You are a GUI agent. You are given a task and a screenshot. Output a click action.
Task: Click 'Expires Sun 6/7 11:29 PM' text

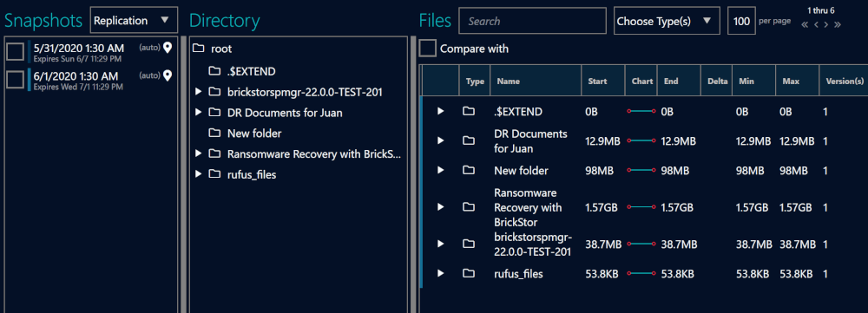pos(77,59)
